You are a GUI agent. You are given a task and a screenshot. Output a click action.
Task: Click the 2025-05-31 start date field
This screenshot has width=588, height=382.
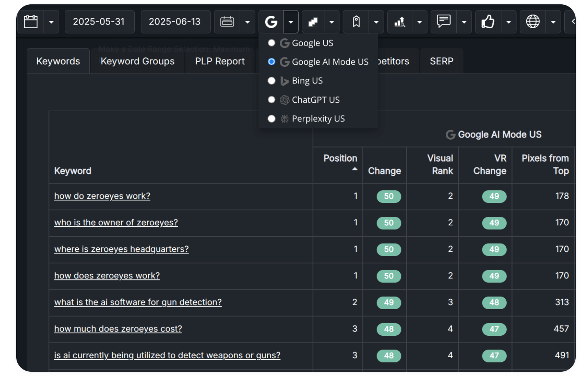pyautogui.click(x=99, y=22)
